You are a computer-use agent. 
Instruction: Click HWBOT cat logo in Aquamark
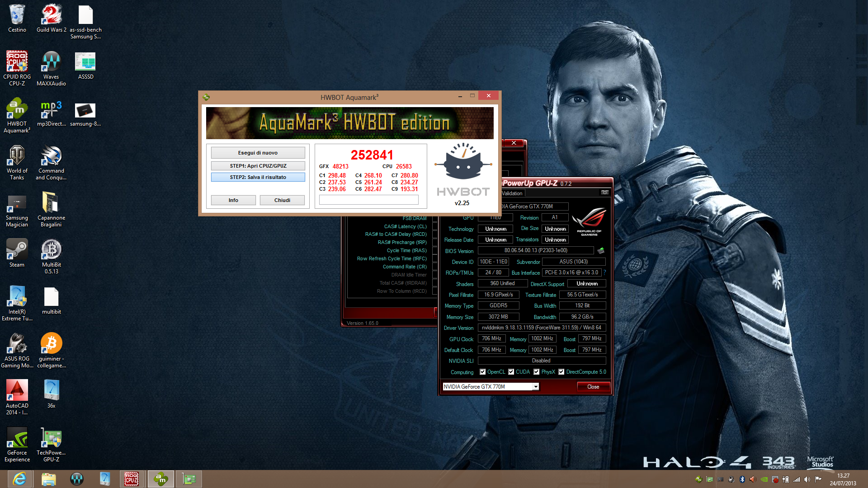463,161
